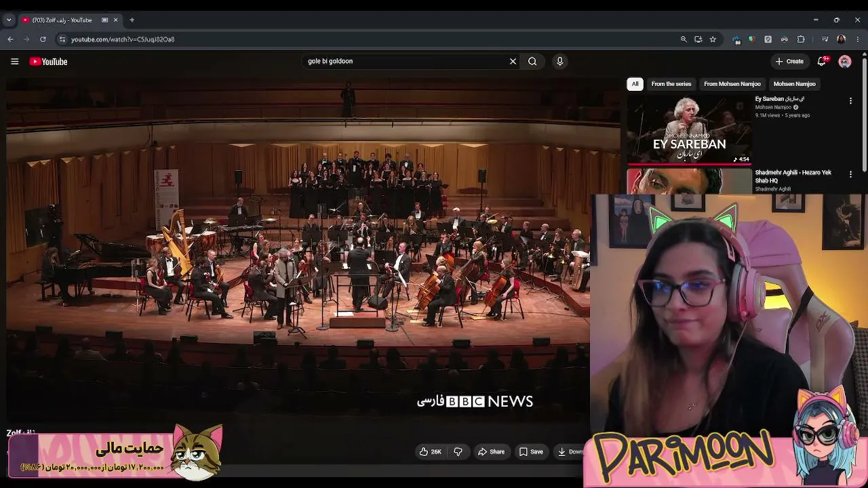868x488 pixels.
Task: Open more options for Hezaro Yek Shab video
Action: (850, 174)
